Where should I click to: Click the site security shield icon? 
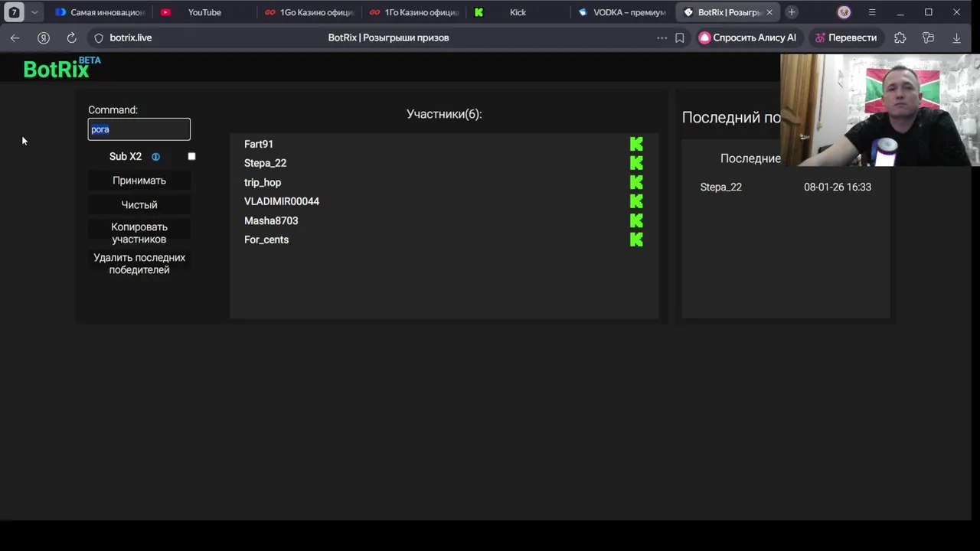(x=98, y=37)
